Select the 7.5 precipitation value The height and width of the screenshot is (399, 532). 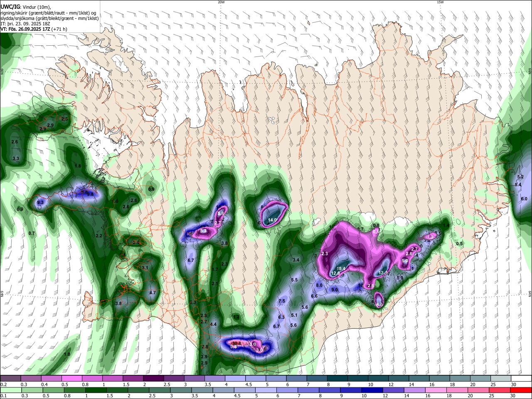point(281,301)
